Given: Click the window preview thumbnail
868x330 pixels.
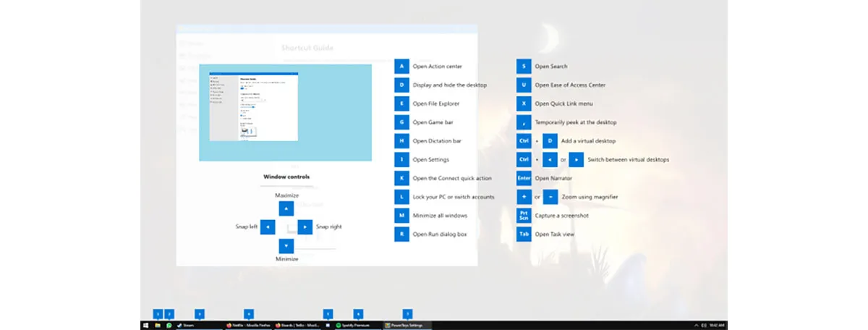Looking at the screenshot, I should coord(285,112).
